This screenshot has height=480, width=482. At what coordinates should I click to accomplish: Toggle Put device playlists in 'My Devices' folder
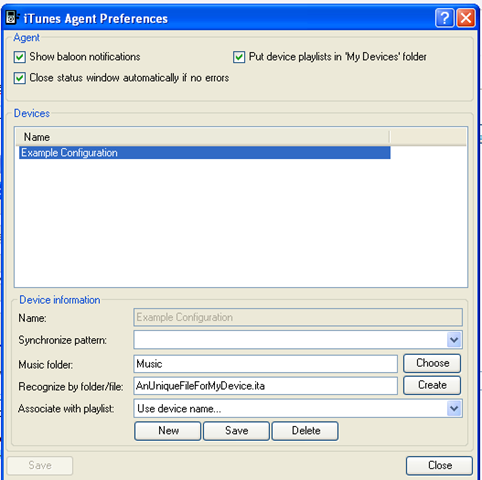click(x=239, y=57)
